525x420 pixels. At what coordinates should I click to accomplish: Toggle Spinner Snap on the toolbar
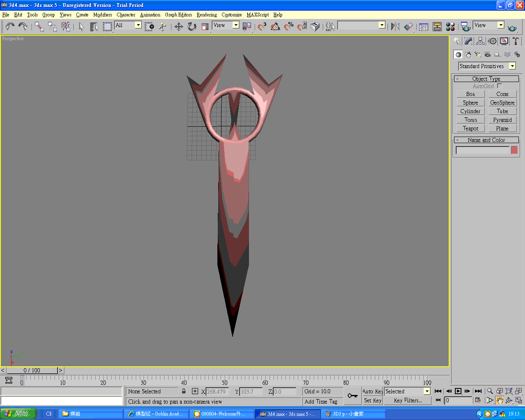click(x=302, y=27)
